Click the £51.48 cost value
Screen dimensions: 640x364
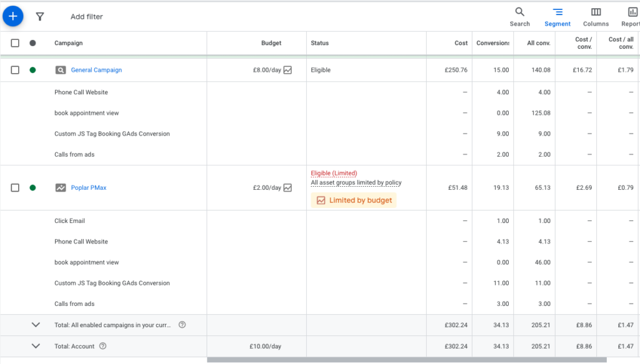click(x=457, y=188)
